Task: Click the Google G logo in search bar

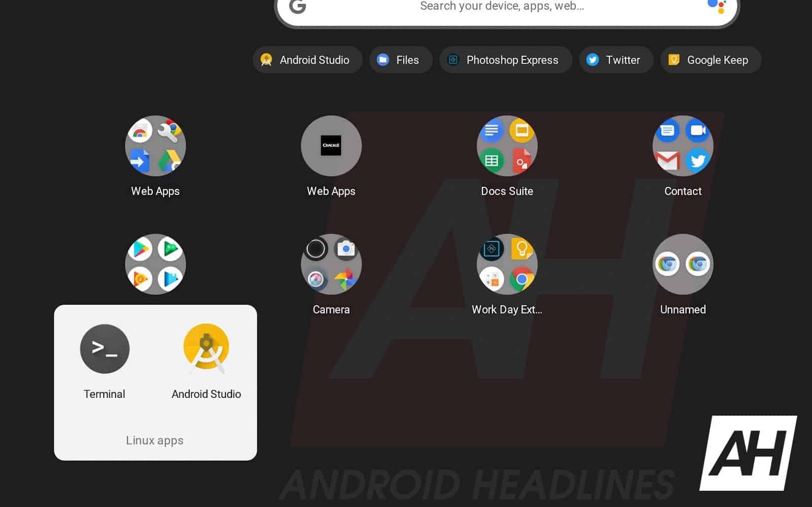Action: point(297,6)
